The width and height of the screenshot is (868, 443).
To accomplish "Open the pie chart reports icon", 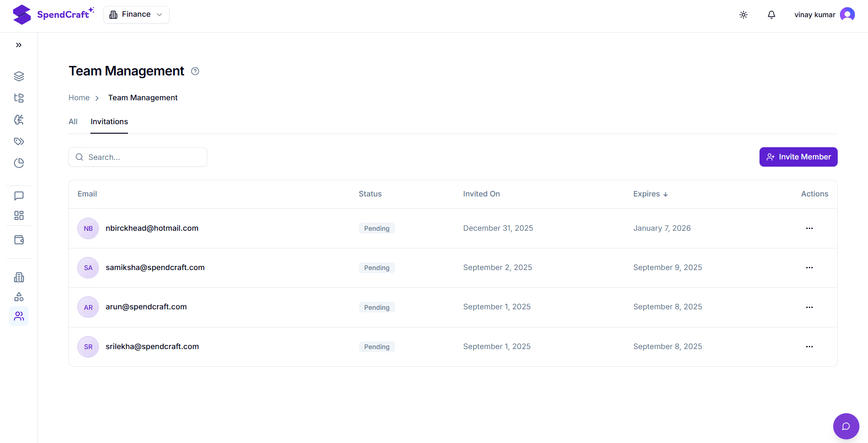I will pyautogui.click(x=19, y=163).
